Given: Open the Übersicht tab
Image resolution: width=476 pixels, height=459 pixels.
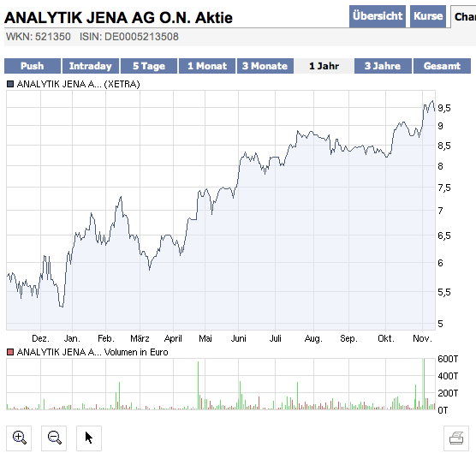Looking at the screenshot, I should (x=378, y=16).
